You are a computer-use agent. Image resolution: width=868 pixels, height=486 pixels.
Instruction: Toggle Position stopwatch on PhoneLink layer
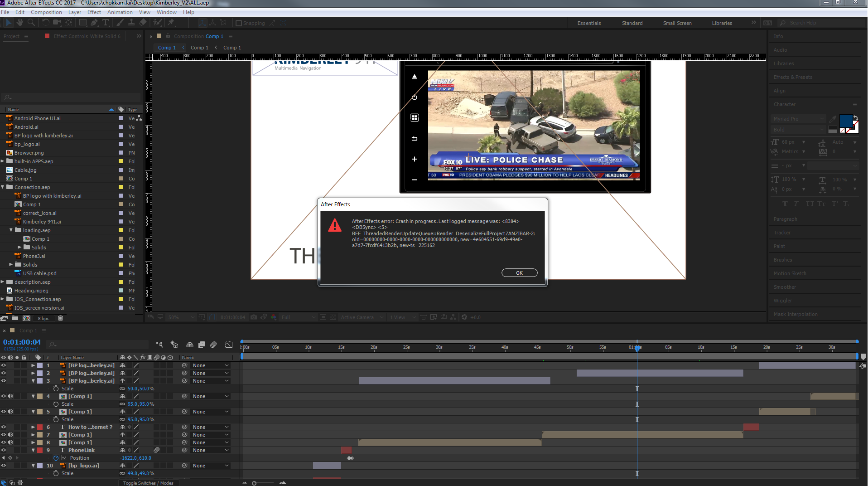[56, 458]
